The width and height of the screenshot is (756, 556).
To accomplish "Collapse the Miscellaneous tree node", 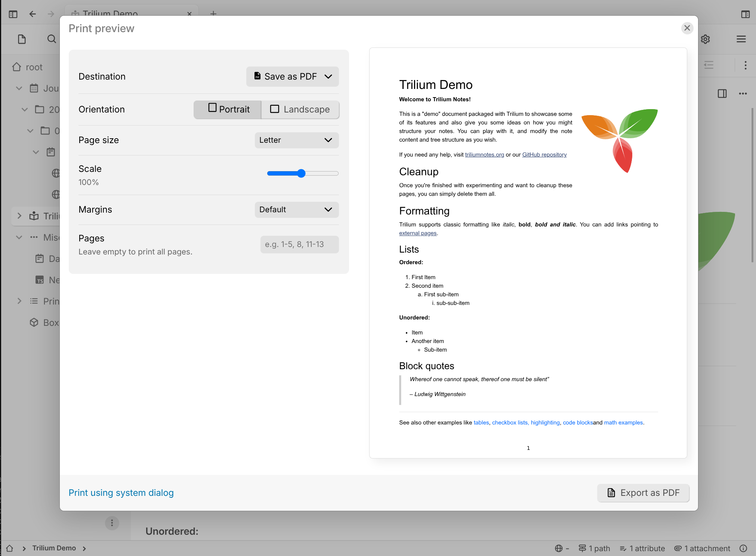I will 19,237.
